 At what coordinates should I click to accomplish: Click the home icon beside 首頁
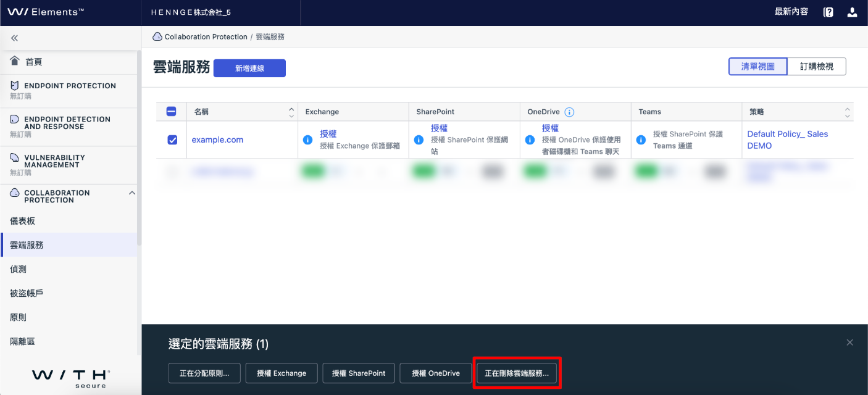tap(15, 61)
